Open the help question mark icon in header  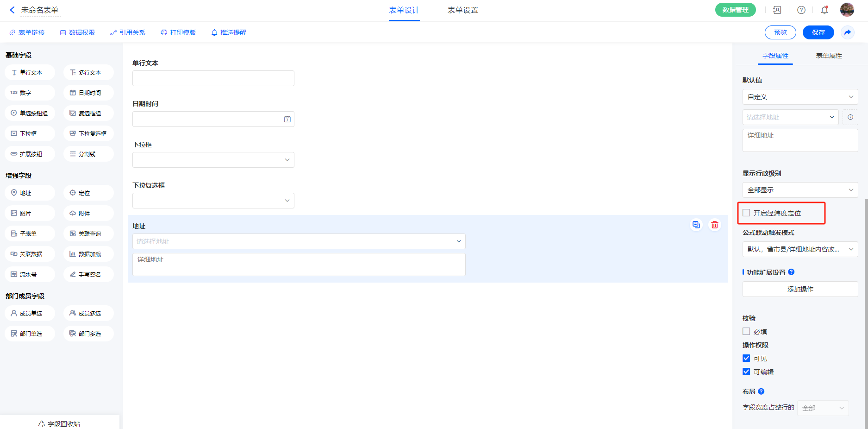click(801, 10)
